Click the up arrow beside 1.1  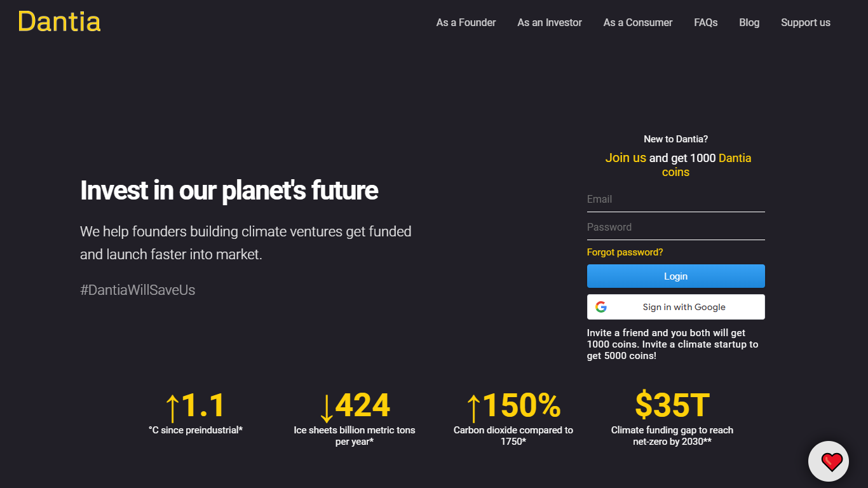pyautogui.click(x=172, y=407)
